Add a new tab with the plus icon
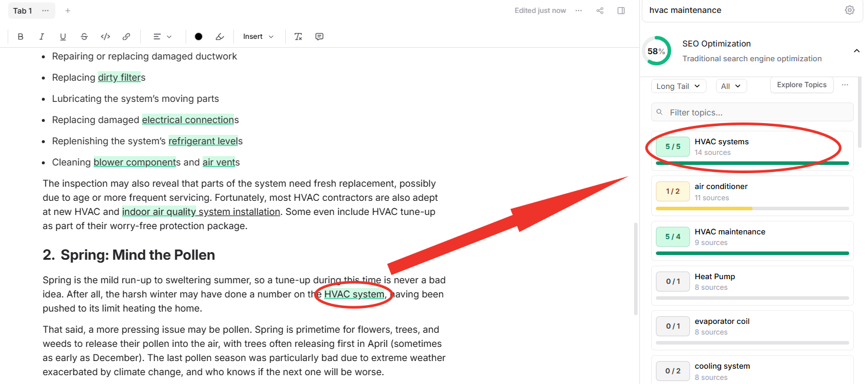This screenshot has height=384, width=868. (68, 11)
